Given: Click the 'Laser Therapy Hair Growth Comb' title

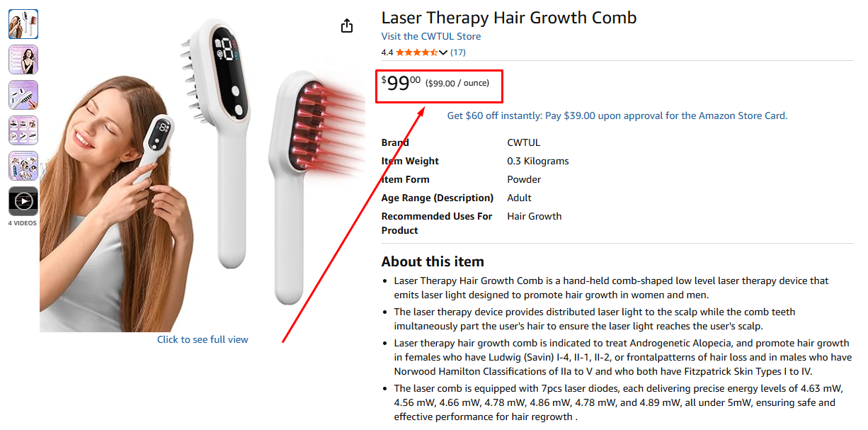Looking at the screenshot, I should (508, 18).
